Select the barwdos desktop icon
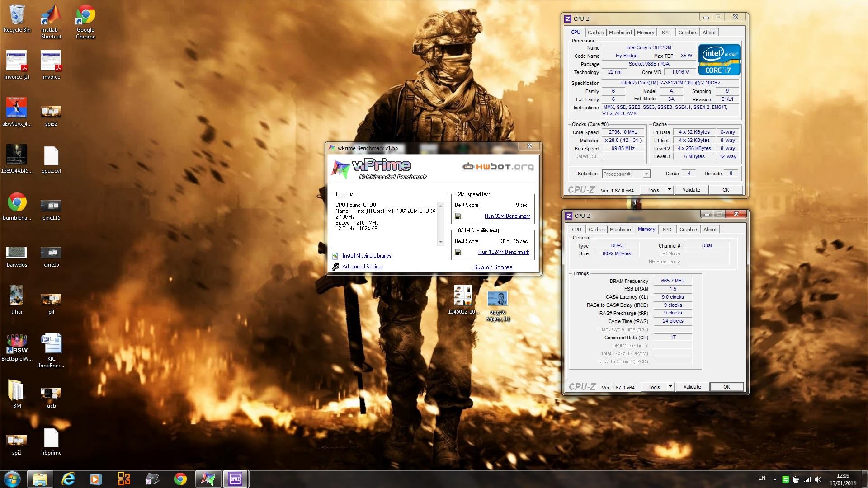 click(17, 257)
